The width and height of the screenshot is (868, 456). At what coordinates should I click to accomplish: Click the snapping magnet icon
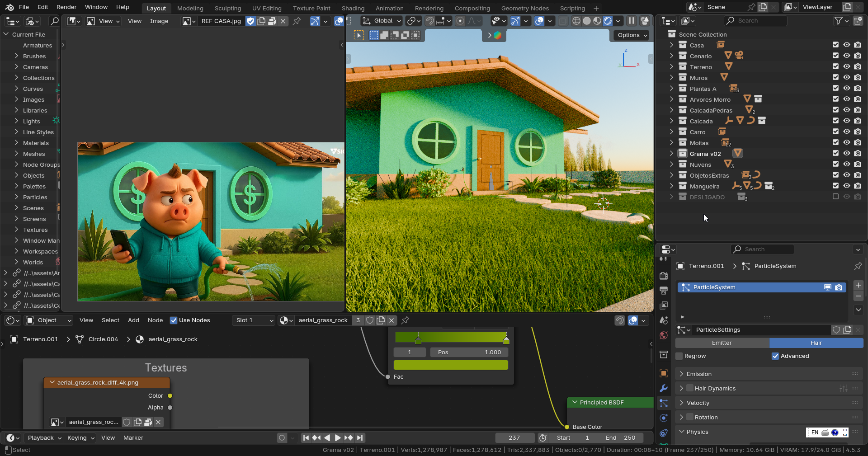pyautogui.click(x=430, y=21)
